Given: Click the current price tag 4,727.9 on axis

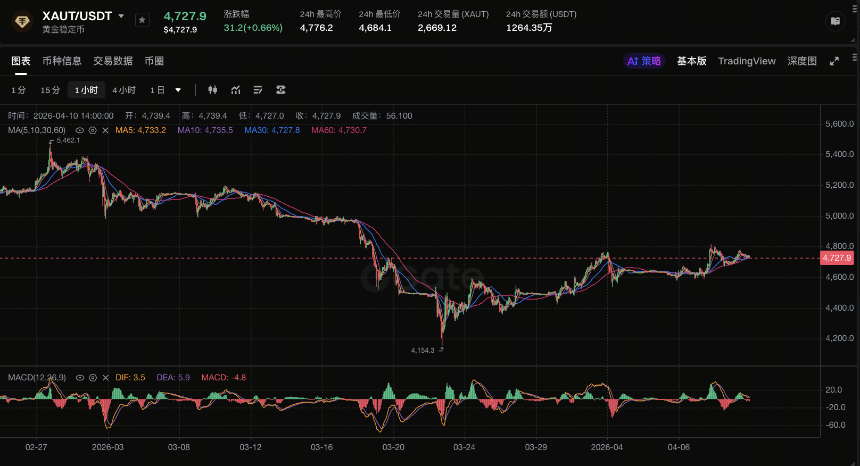Looking at the screenshot, I should [837, 258].
